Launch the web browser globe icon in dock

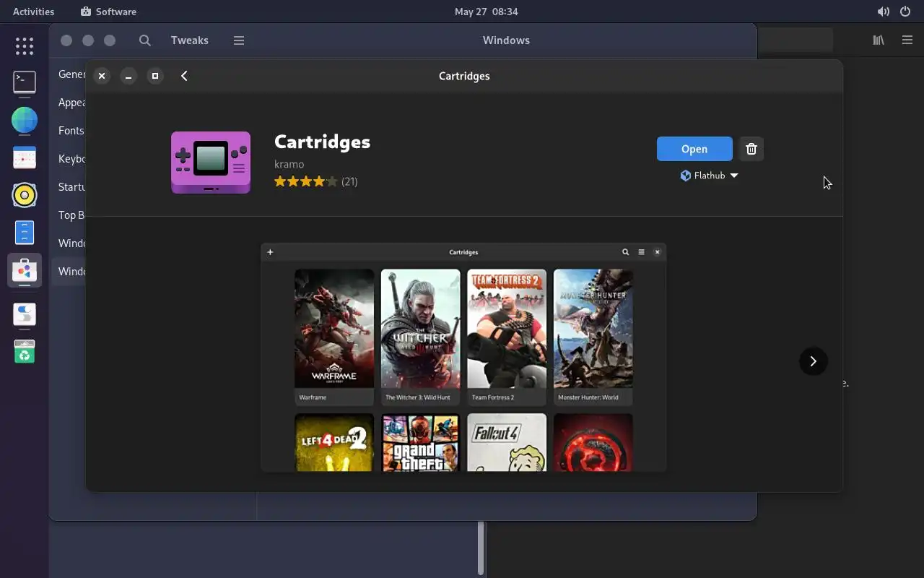pos(25,119)
